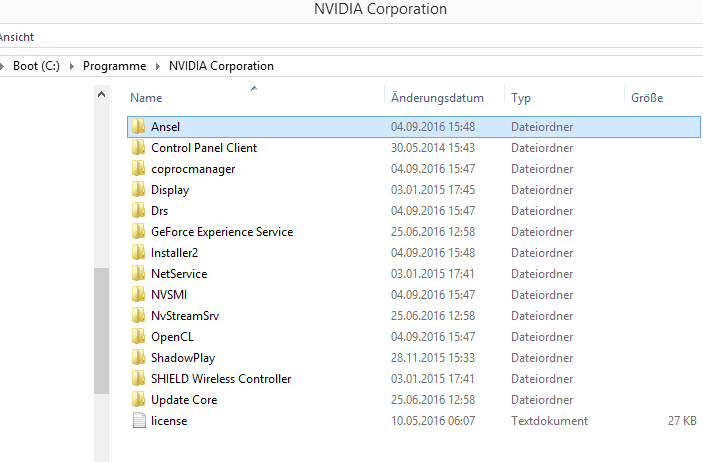This screenshot has width=703, height=462.
Task: Click 'Textdokument' type of license file
Action: (x=549, y=421)
